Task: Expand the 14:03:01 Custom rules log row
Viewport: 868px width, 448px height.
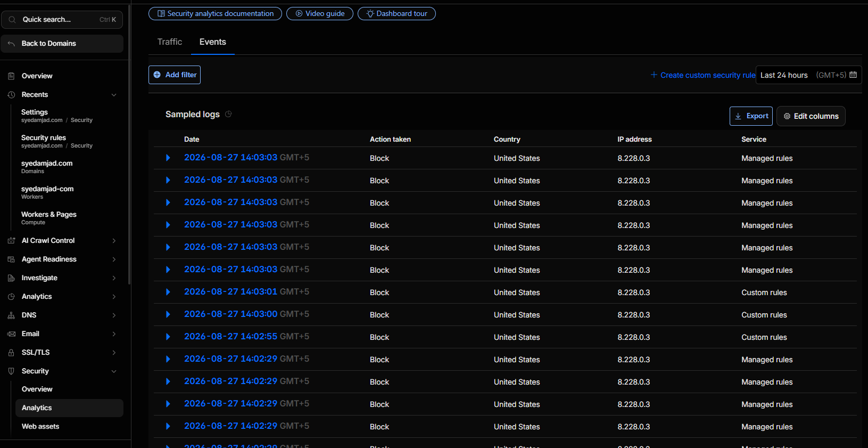Action: (168, 292)
